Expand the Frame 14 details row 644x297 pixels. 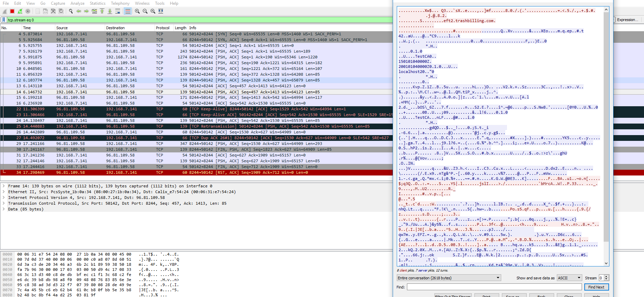4,186
